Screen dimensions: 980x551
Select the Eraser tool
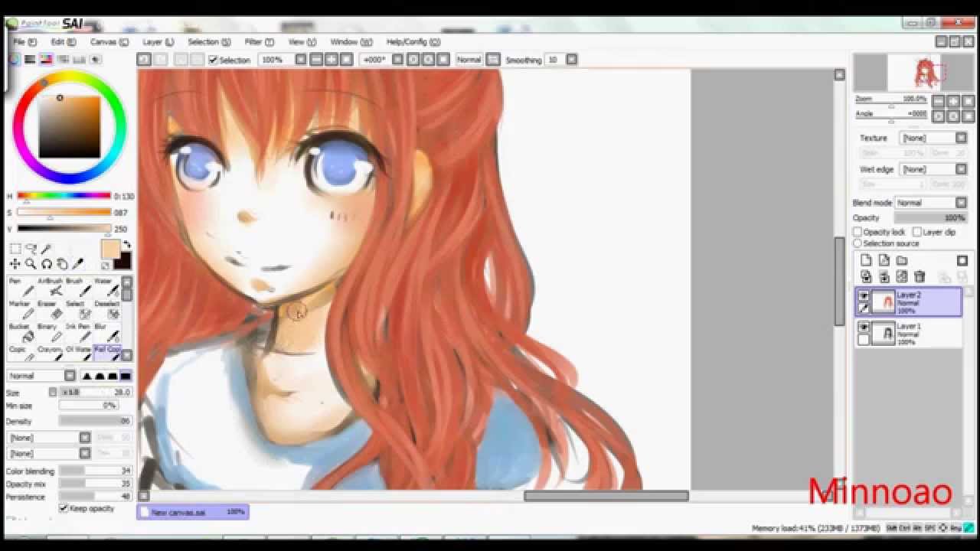click(50, 309)
